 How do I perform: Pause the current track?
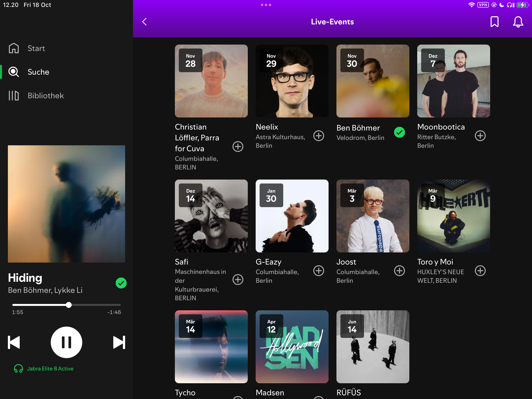coord(66,342)
